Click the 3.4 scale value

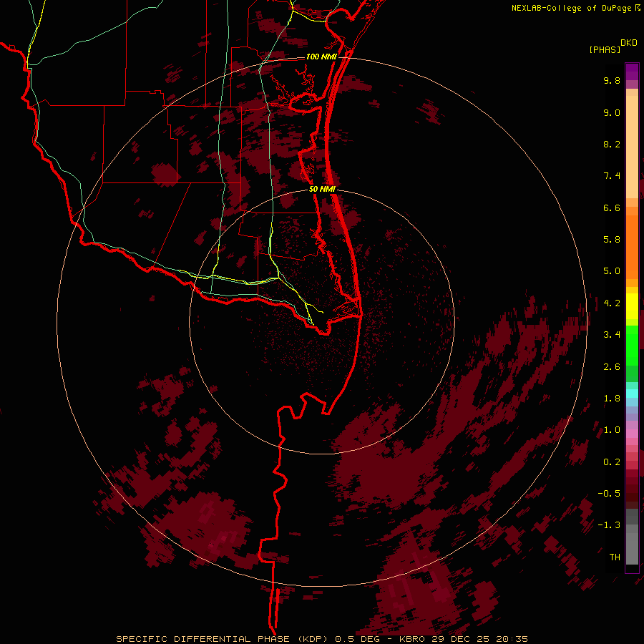coord(612,335)
